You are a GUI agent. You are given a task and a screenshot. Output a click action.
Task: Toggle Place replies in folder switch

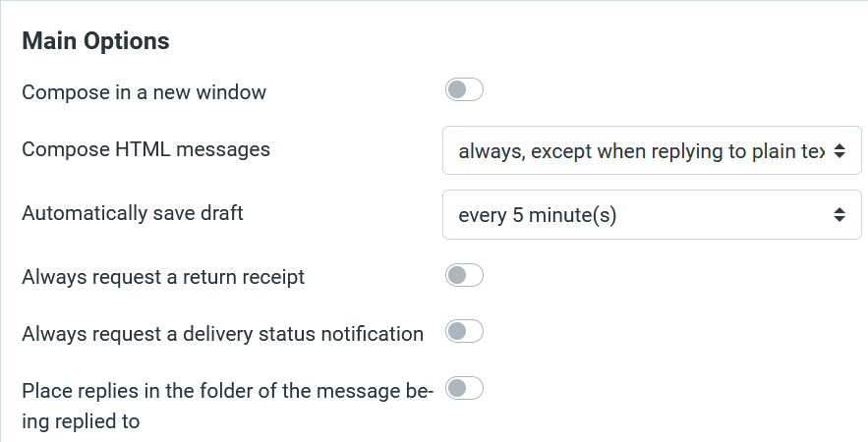click(x=464, y=389)
